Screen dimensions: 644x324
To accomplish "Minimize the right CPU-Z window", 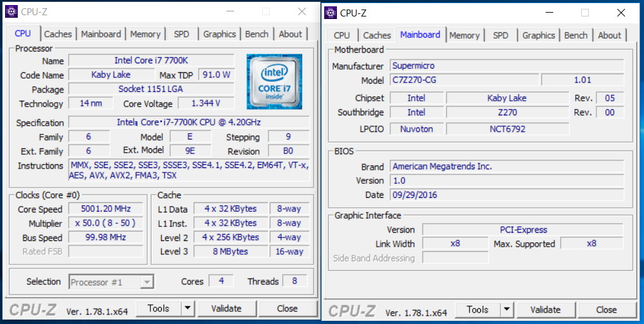I will [549, 13].
